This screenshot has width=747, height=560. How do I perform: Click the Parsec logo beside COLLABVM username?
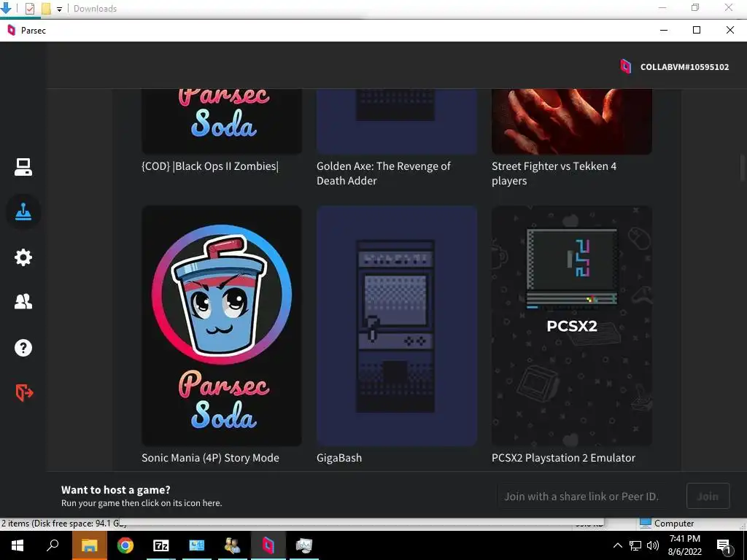[625, 66]
